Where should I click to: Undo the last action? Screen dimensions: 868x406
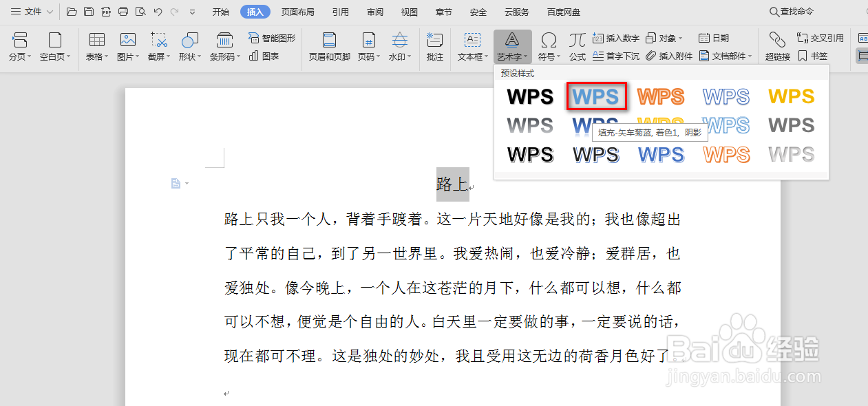(158, 12)
